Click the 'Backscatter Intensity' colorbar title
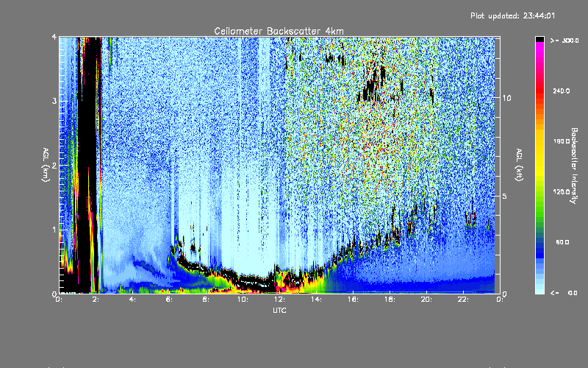 (574, 166)
